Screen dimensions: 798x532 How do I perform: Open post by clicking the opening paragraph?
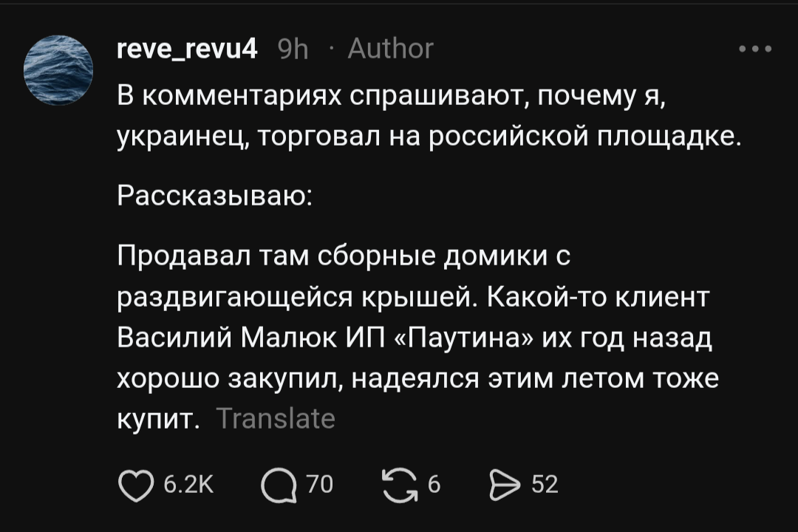[x=429, y=116]
